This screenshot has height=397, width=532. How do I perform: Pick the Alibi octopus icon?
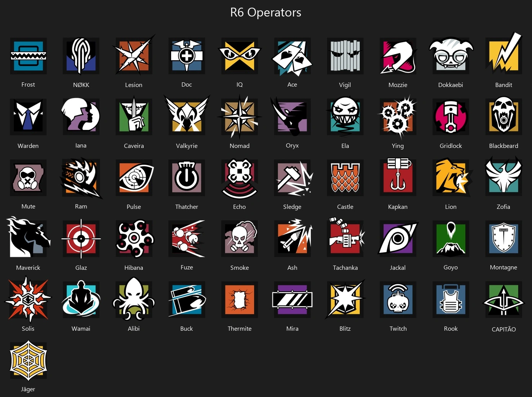134,299
